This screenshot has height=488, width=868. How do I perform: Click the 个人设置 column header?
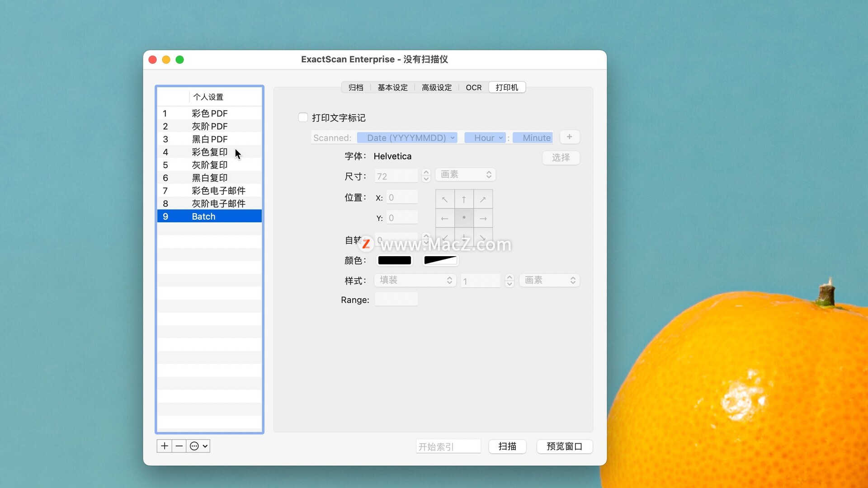click(226, 97)
